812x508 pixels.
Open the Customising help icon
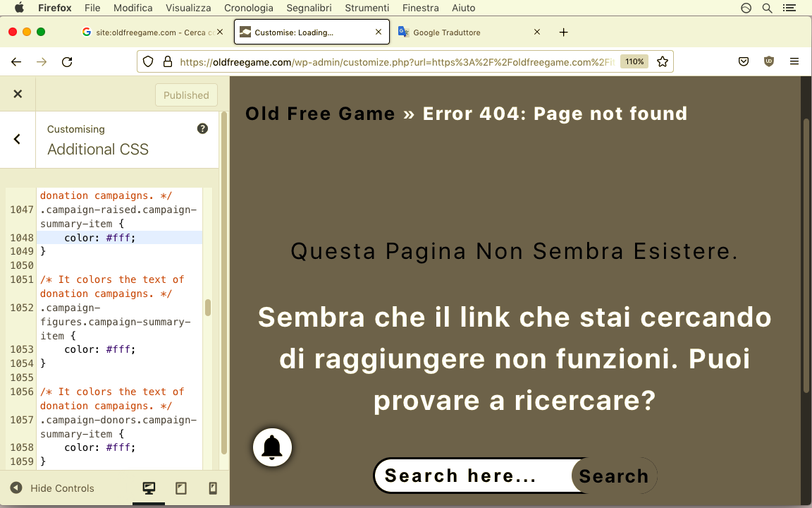click(x=202, y=128)
